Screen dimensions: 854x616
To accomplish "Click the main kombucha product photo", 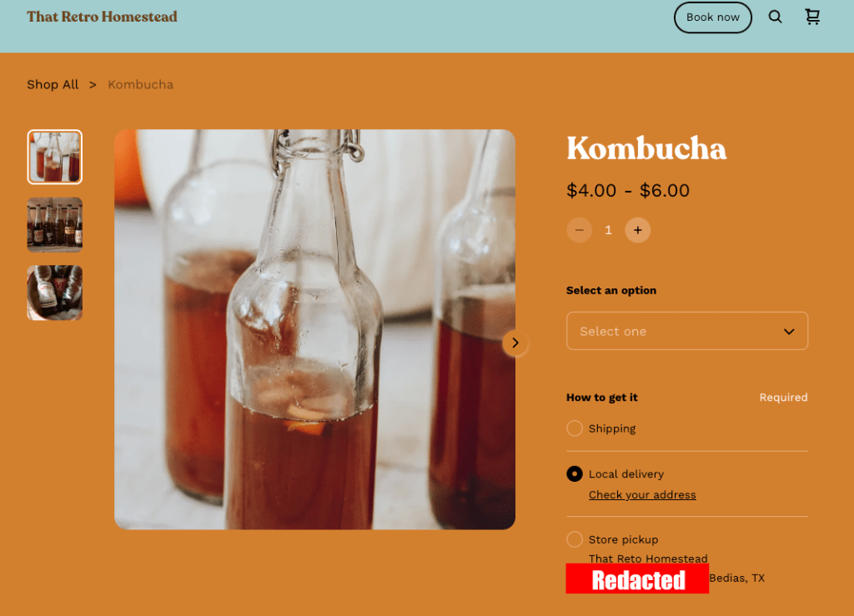I will (x=314, y=329).
